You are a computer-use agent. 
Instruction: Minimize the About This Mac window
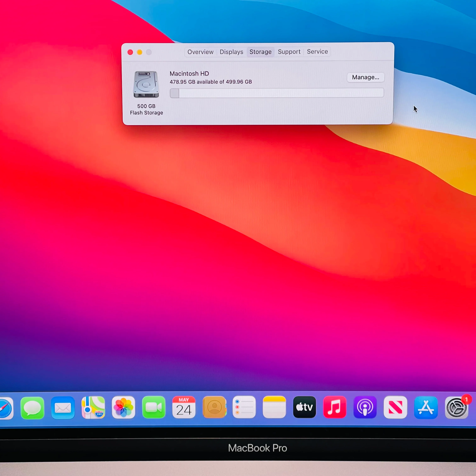(x=139, y=52)
